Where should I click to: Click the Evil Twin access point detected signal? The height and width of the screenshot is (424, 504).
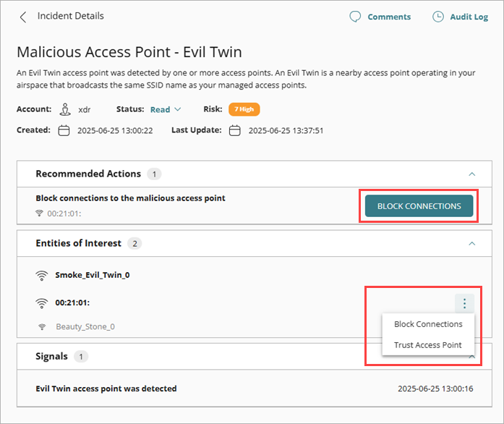pos(106,389)
